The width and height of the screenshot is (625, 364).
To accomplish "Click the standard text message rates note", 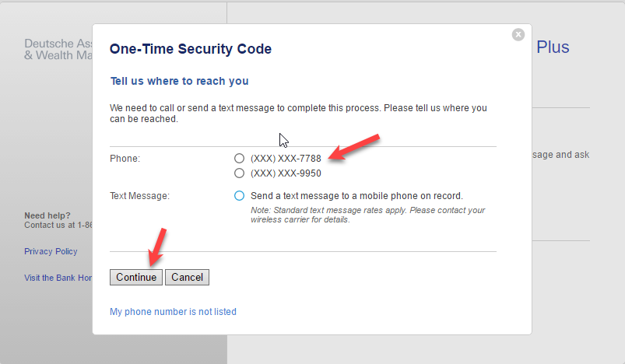I will pyautogui.click(x=367, y=215).
